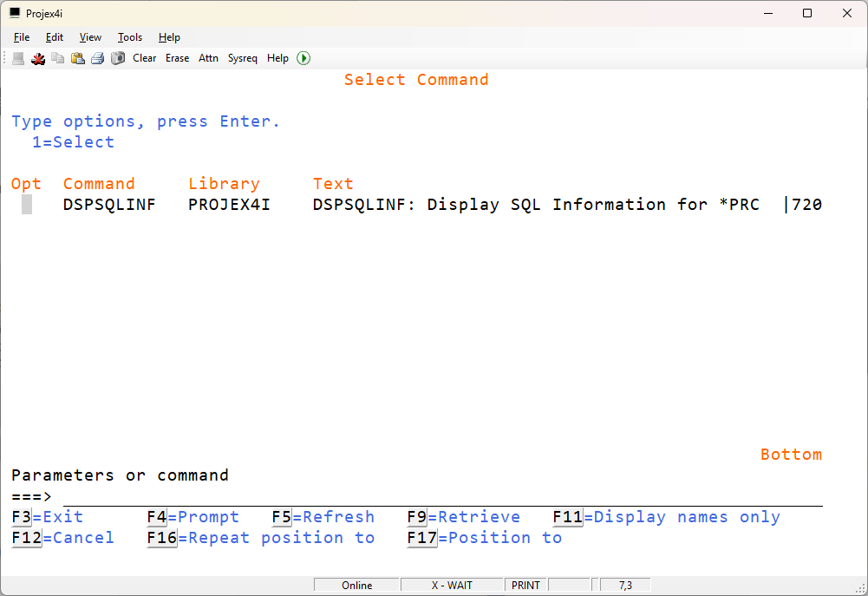868x596 pixels.
Task: Minimize the Projex4i window
Action: pyautogui.click(x=767, y=13)
